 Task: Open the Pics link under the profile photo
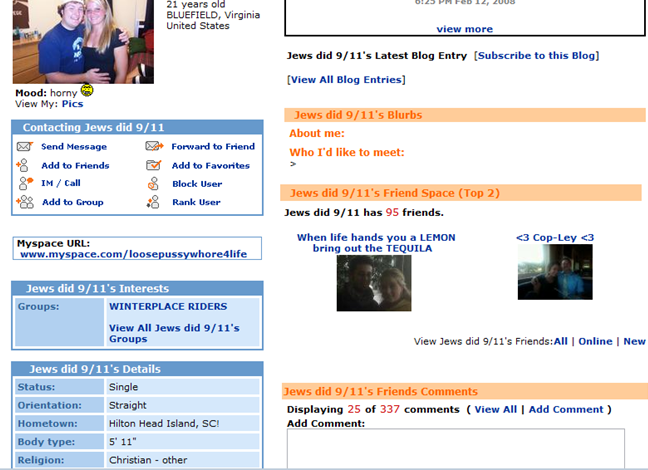point(72,103)
